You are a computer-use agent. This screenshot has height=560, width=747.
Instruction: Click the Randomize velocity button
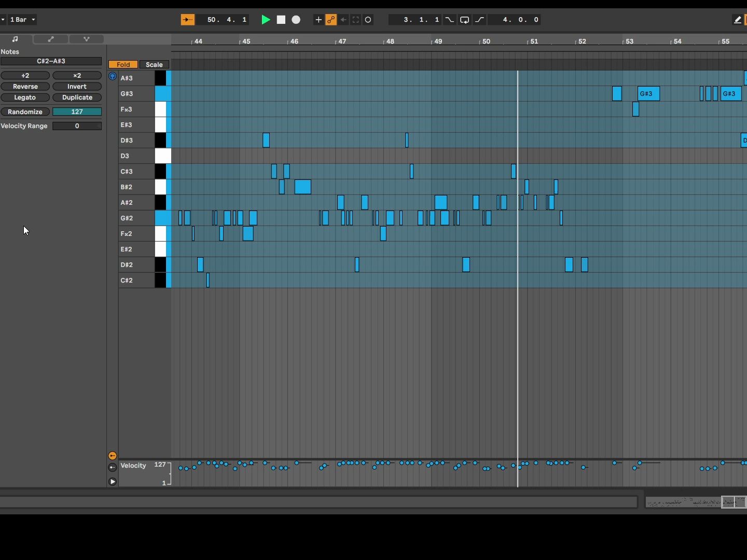(x=25, y=112)
